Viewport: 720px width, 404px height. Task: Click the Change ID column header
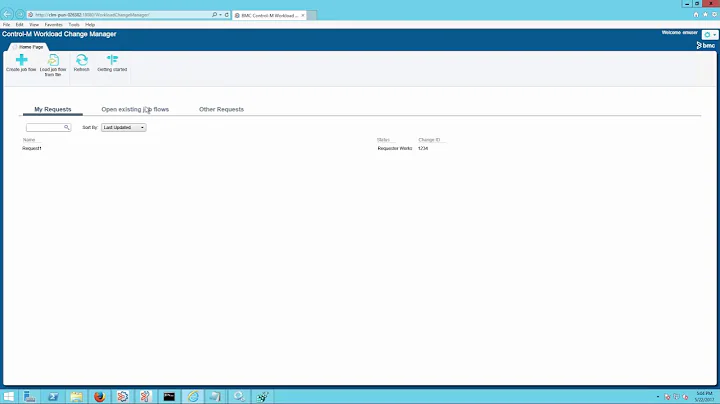[429, 140]
